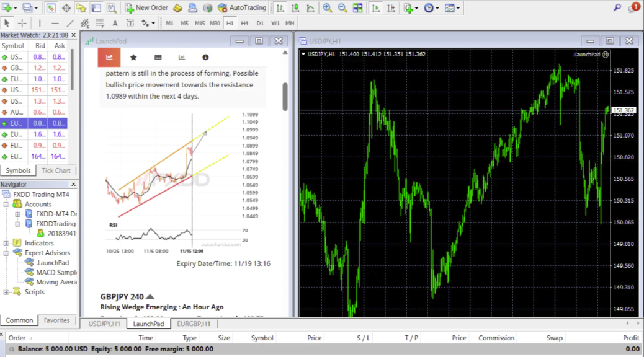
Task: Open the LaunchPad info icon
Action: click(x=205, y=57)
